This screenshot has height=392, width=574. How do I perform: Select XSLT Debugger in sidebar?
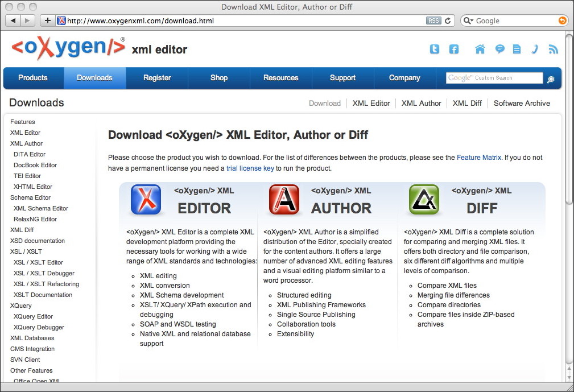click(x=44, y=273)
